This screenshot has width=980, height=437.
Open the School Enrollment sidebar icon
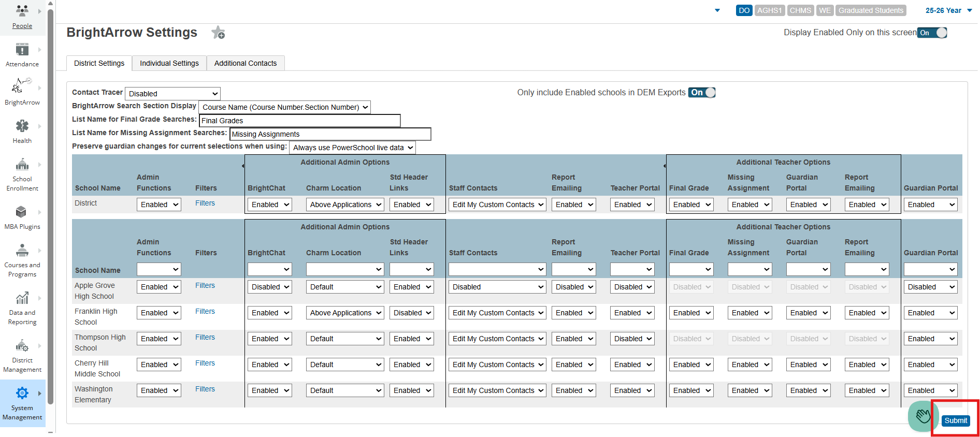[22, 165]
